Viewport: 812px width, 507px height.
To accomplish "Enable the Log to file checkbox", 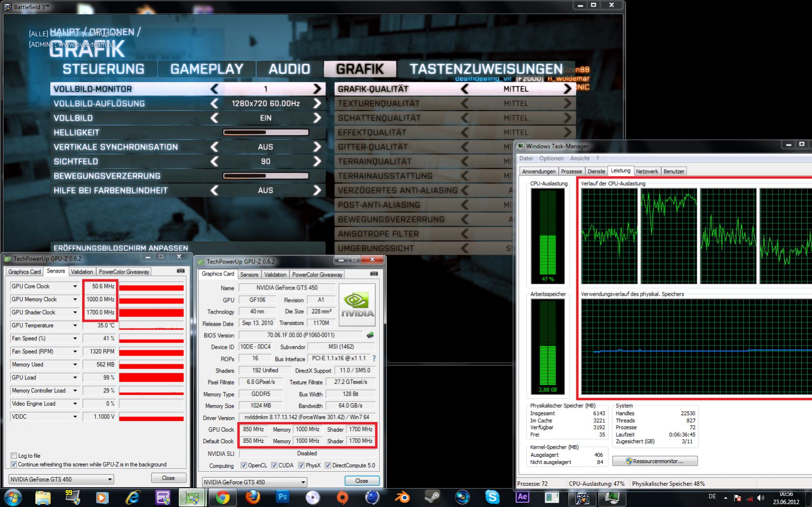I will point(14,456).
